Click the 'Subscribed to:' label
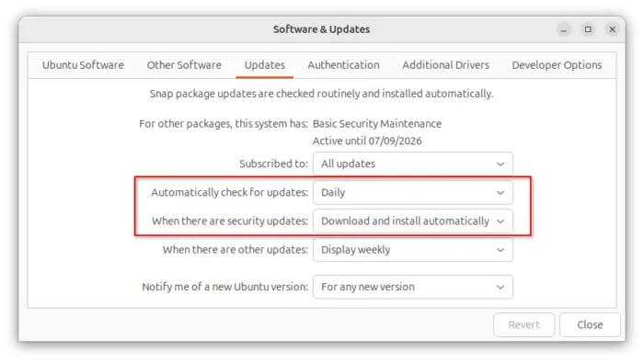 [273, 164]
